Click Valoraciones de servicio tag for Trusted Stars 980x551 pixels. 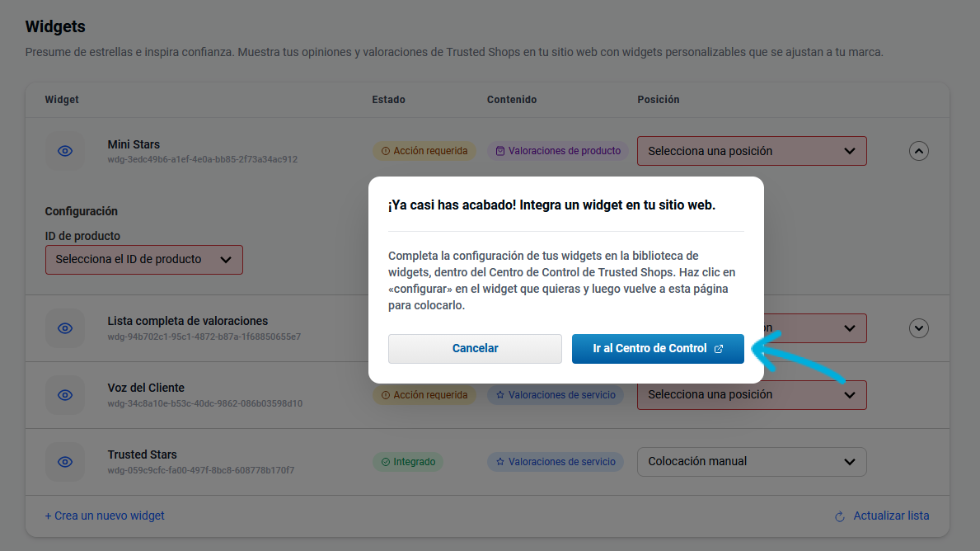point(555,462)
